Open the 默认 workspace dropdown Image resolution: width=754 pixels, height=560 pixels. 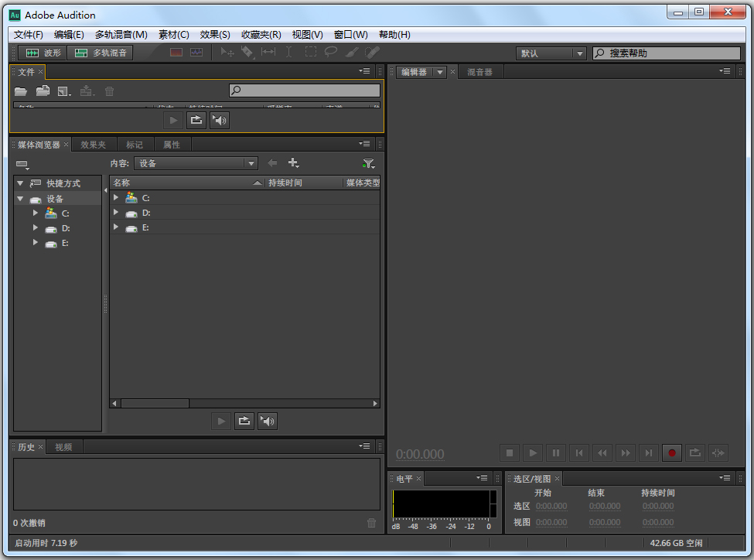551,53
